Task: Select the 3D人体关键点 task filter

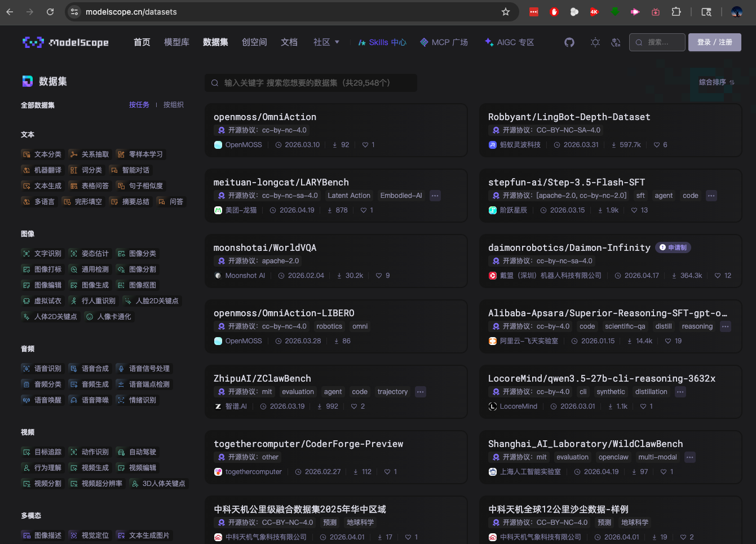Action: 158,484
